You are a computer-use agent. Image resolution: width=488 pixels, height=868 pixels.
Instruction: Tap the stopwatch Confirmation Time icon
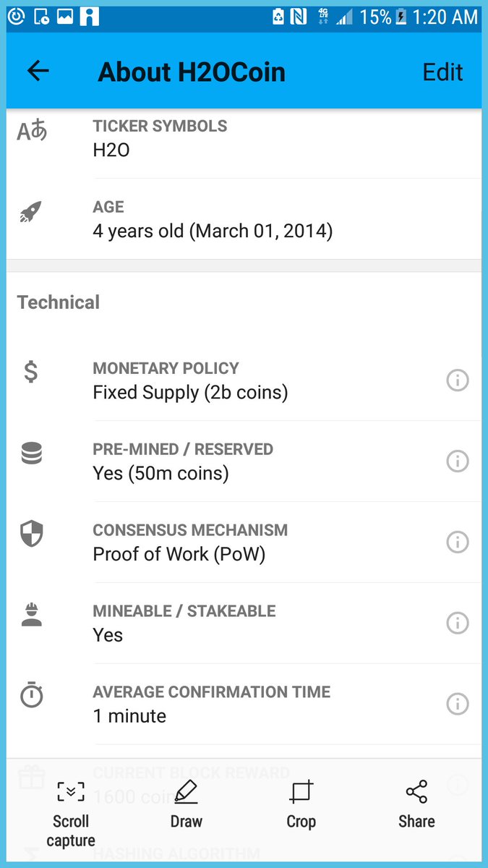tap(31, 696)
